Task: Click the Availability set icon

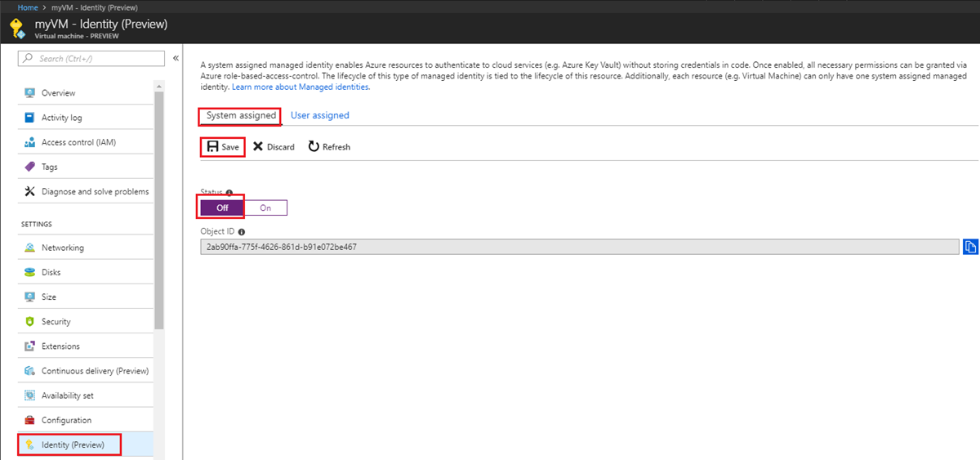Action: pyautogui.click(x=29, y=395)
